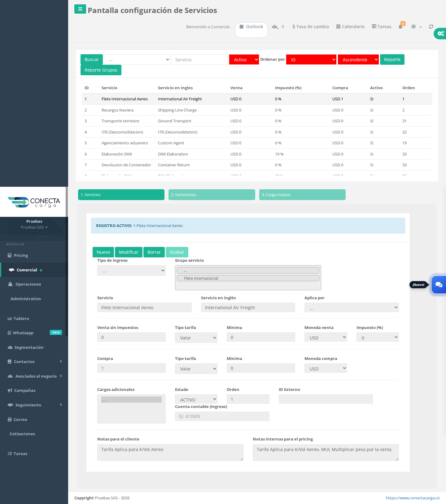Toggle the Outlook checkbox

click(242, 27)
